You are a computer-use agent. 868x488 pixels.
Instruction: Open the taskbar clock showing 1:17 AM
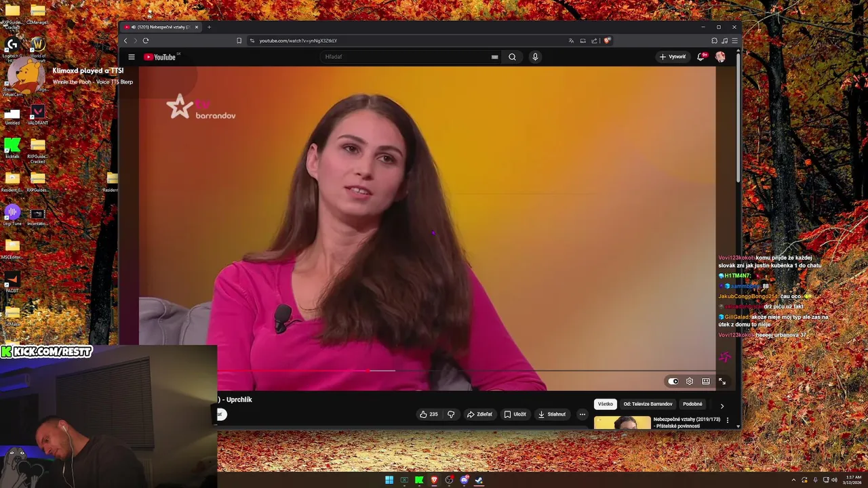point(853,480)
